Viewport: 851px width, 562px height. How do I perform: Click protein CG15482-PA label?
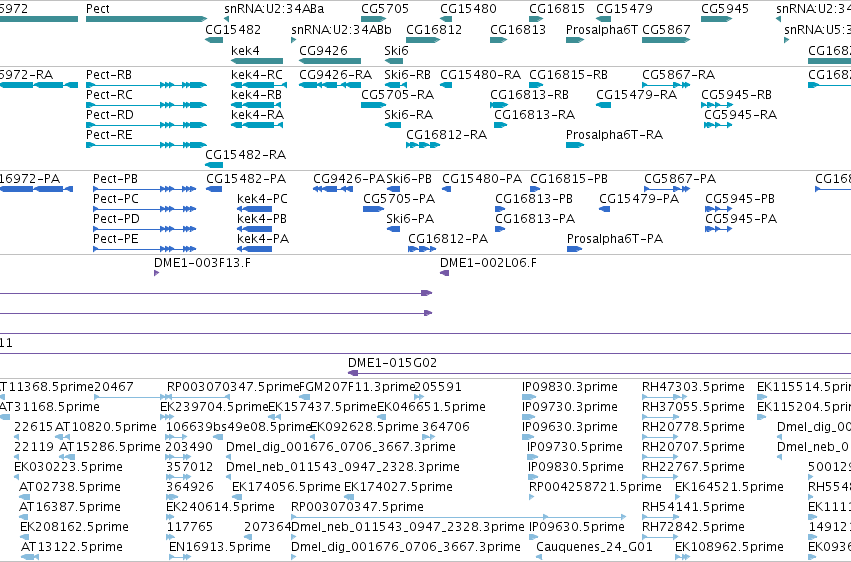point(246,178)
